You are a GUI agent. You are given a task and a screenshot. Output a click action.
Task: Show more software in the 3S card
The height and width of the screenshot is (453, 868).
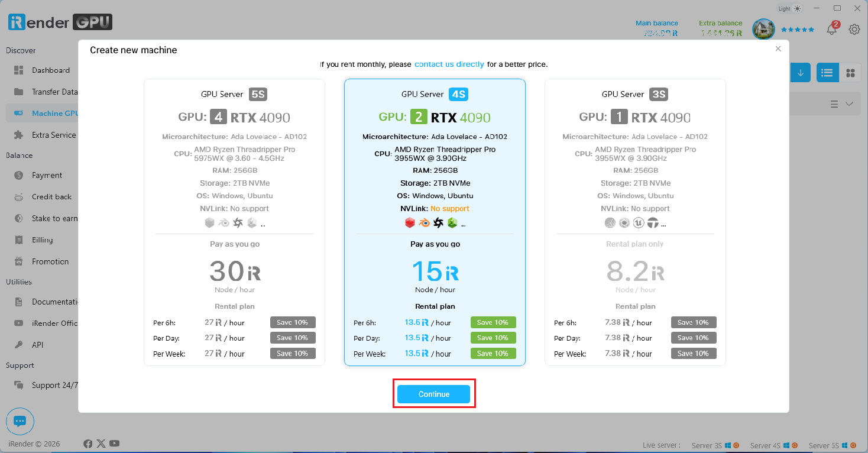click(663, 225)
